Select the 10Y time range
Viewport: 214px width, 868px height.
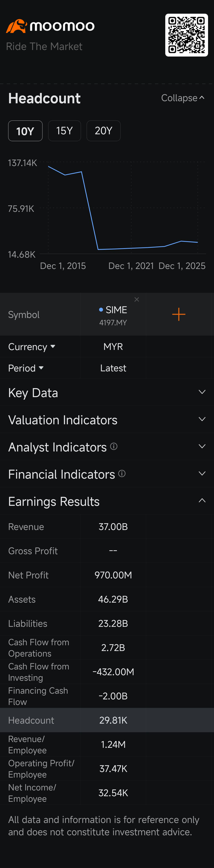click(x=25, y=131)
